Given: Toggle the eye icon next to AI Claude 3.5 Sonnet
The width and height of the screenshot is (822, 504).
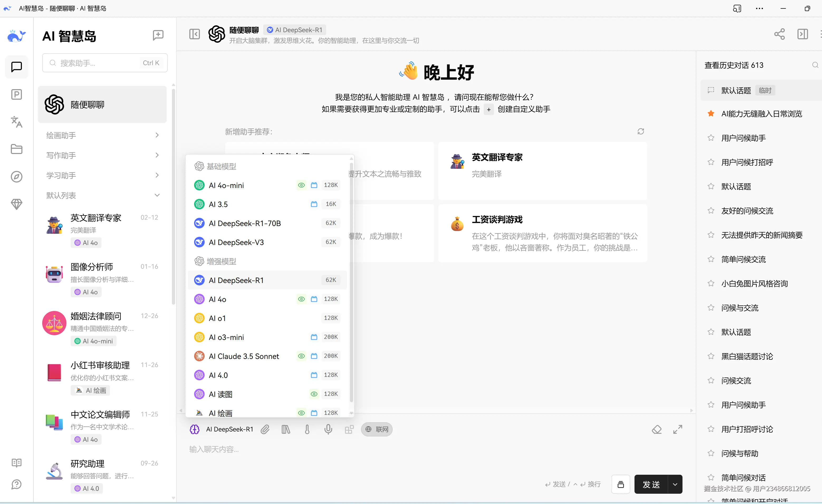Looking at the screenshot, I should (301, 356).
